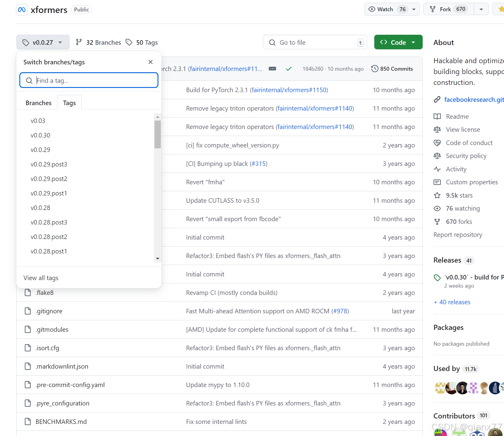The image size is (504, 436).
Task: Open the .isort.cfg file
Action: [x=47, y=348]
